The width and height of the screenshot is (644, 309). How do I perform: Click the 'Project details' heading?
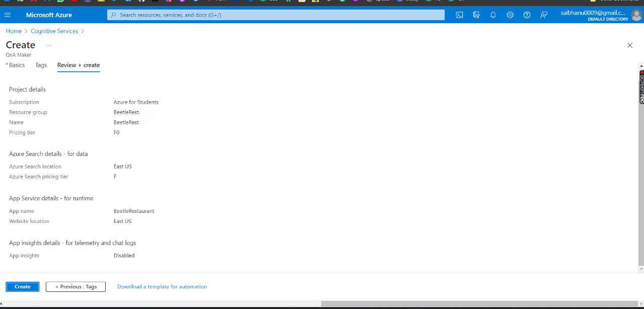point(27,90)
